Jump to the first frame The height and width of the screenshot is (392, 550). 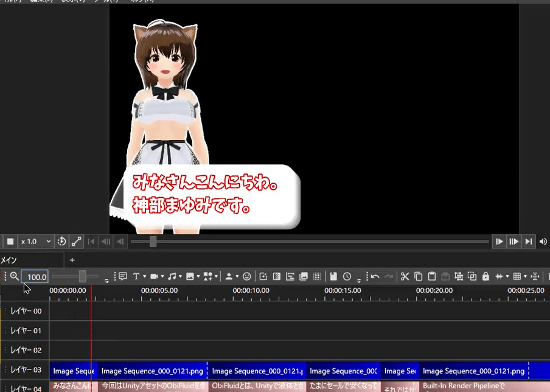click(x=91, y=242)
